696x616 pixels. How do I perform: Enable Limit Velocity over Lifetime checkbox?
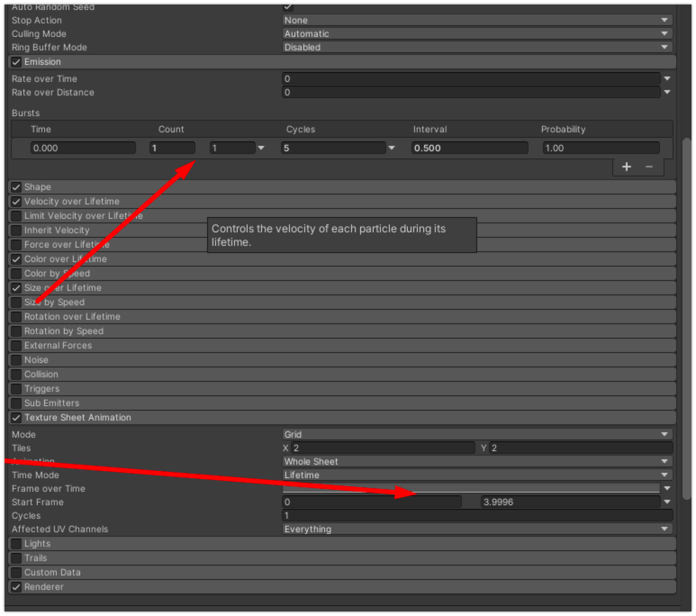(16, 216)
